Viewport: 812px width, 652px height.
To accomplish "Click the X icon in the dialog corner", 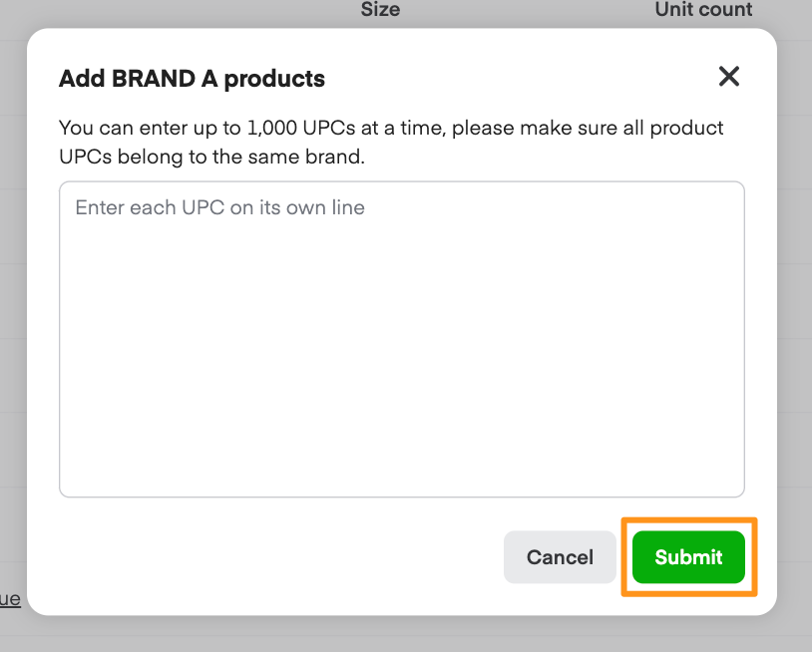I will (729, 77).
